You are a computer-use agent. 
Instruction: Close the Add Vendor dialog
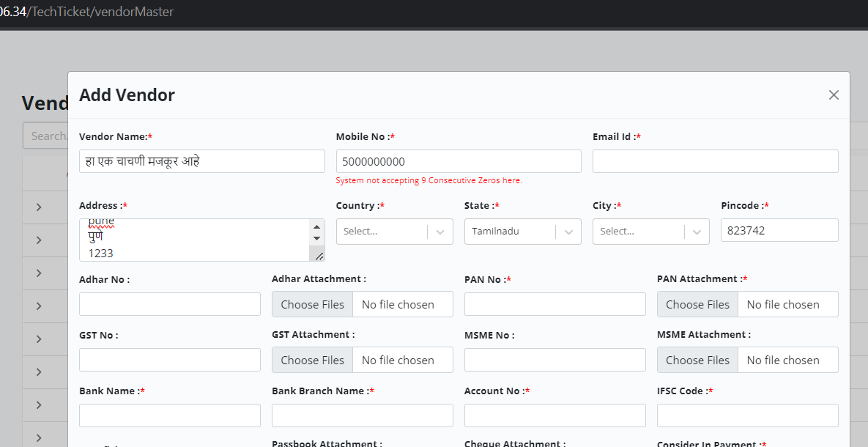(x=833, y=95)
